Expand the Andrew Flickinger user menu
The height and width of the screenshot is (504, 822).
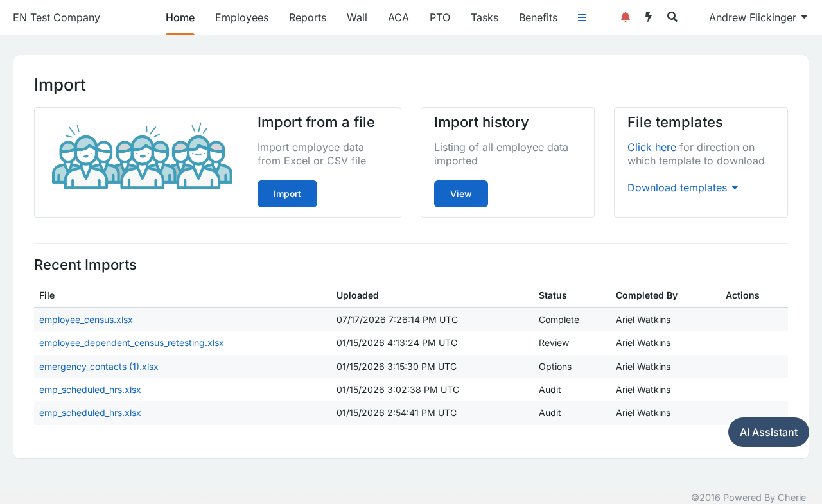(x=758, y=17)
